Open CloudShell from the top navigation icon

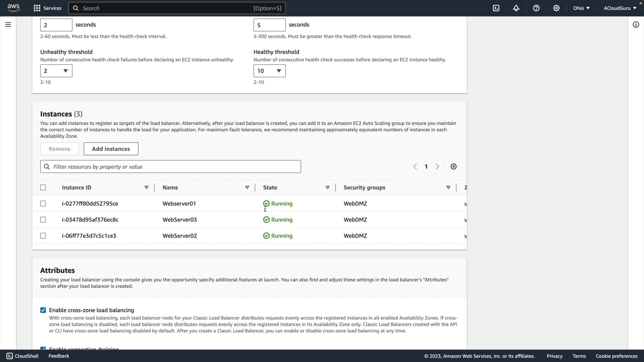click(496, 8)
